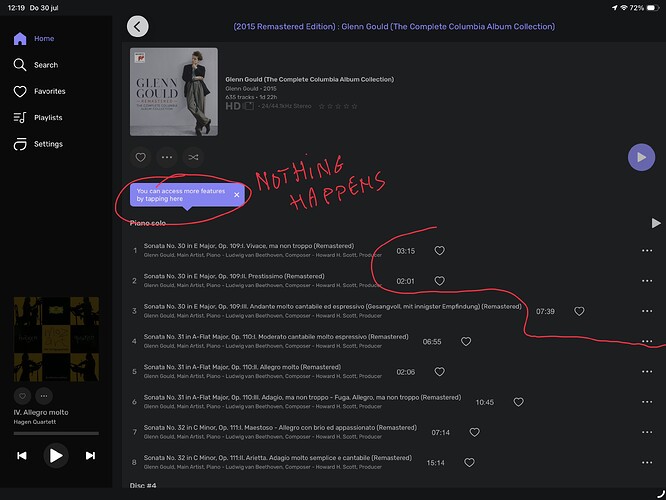This screenshot has width=666, height=500.
Task: Click the album breadcrumb title link
Action: tap(394, 27)
